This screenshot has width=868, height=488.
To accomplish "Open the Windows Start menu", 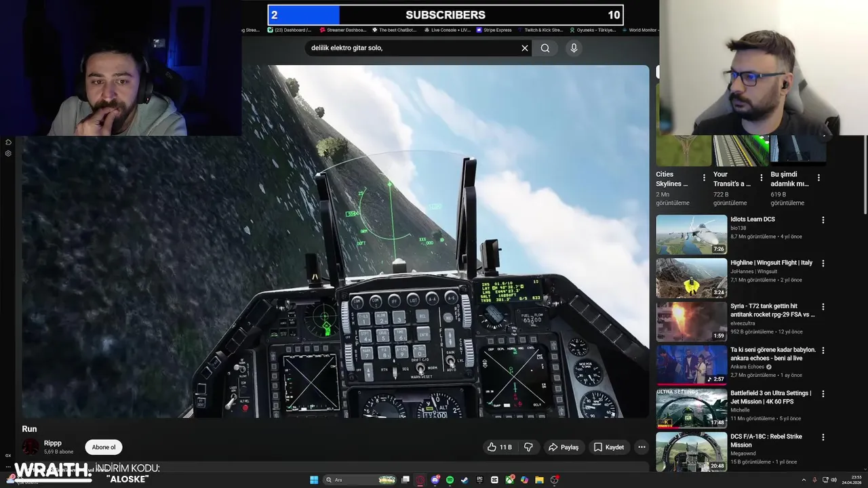I will point(314,480).
